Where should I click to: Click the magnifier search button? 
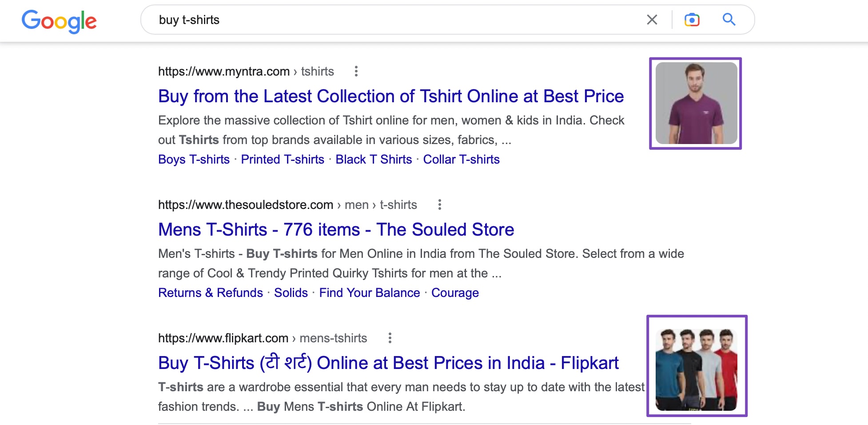point(729,20)
